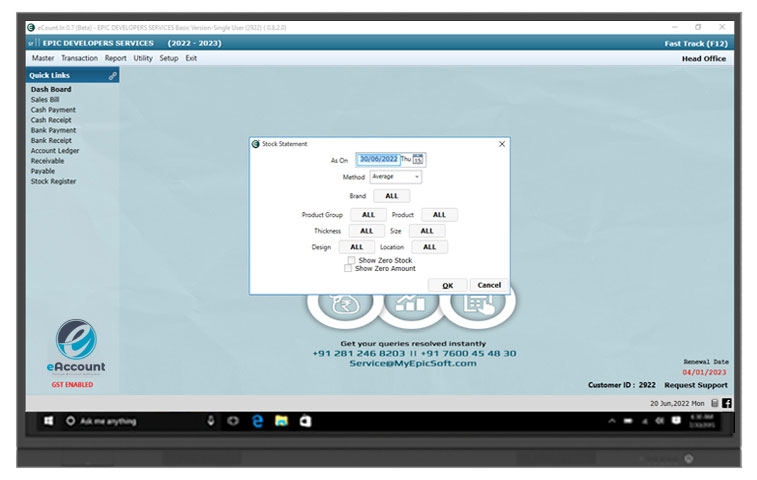Open Account Ledger quick link
Viewport: 757px width, 480px height.
point(55,151)
